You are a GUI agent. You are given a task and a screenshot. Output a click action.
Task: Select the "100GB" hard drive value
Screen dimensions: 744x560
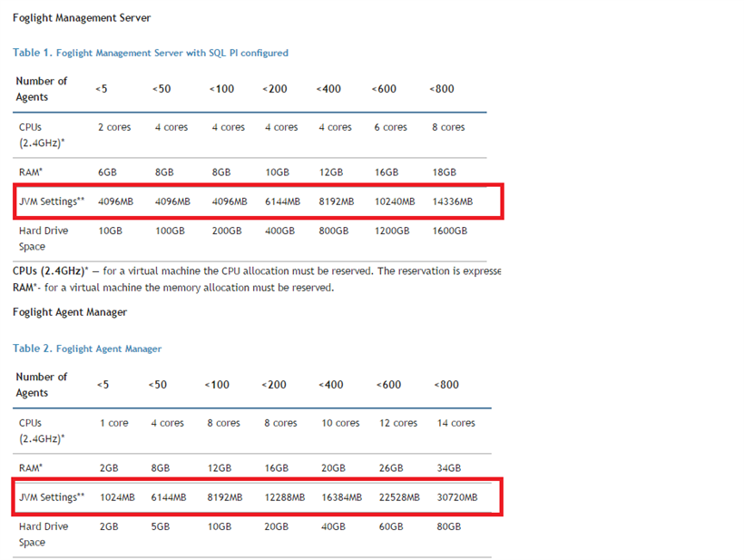(170, 231)
